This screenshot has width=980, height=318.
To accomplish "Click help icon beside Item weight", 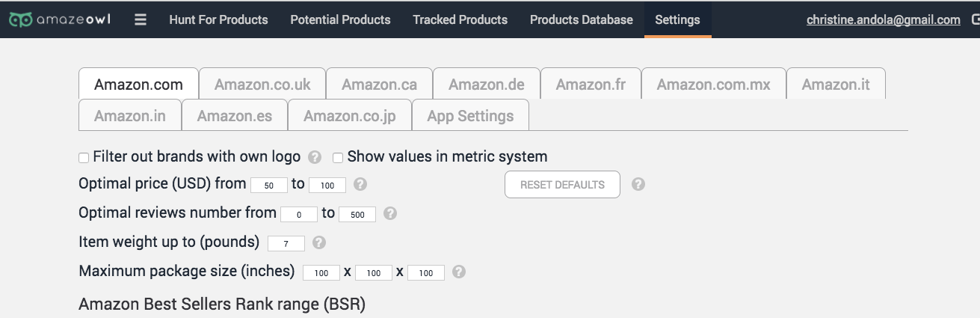I will (x=318, y=242).
